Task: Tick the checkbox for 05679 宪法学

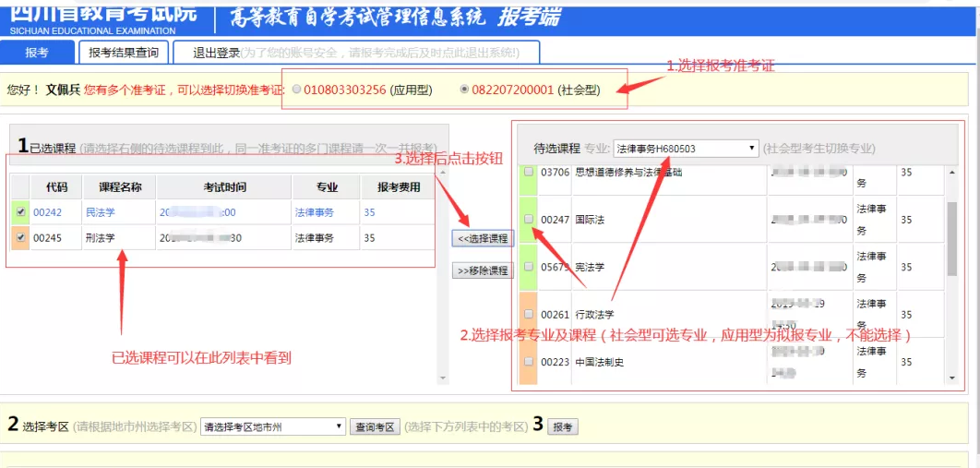Action: click(529, 267)
